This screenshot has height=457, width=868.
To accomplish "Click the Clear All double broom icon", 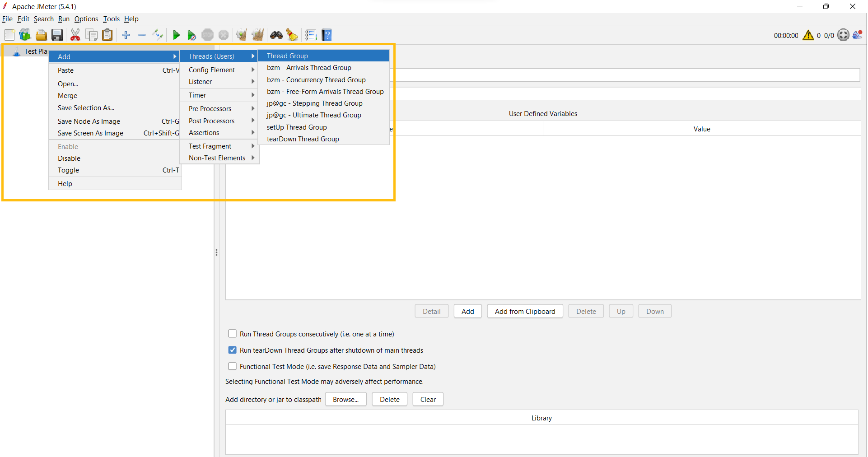I will click(x=258, y=35).
